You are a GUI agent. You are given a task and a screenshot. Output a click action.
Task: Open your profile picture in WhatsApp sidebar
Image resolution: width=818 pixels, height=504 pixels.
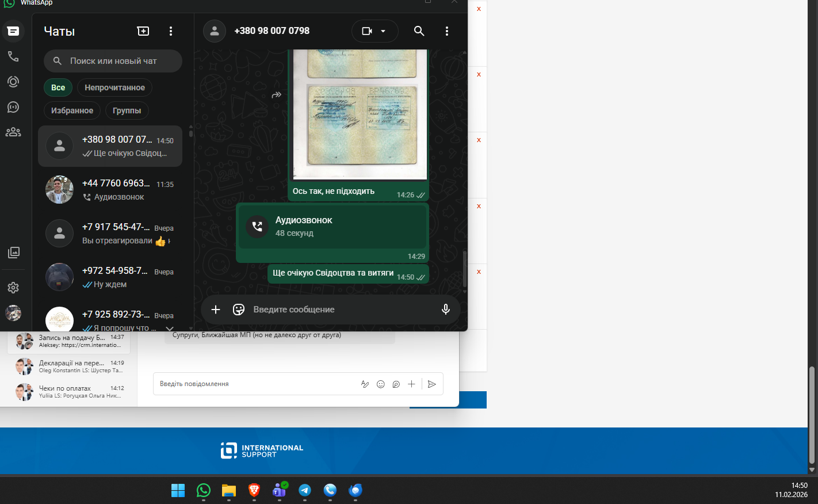coord(13,313)
